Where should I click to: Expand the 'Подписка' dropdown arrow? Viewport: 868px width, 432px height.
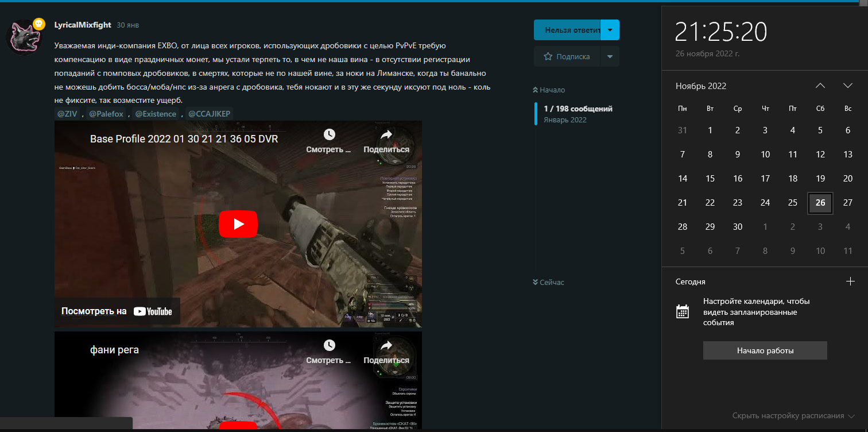(x=610, y=56)
